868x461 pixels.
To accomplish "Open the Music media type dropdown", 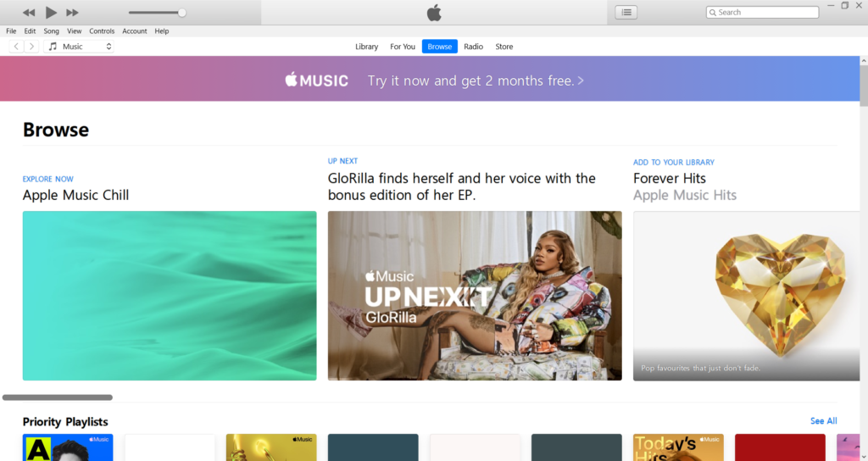I will pos(79,47).
